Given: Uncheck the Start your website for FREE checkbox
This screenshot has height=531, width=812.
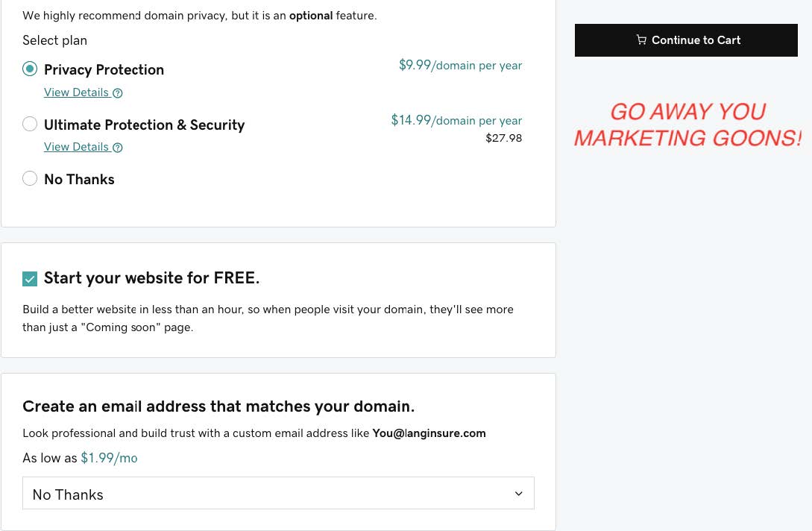Looking at the screenshot, I should point(30,279).
